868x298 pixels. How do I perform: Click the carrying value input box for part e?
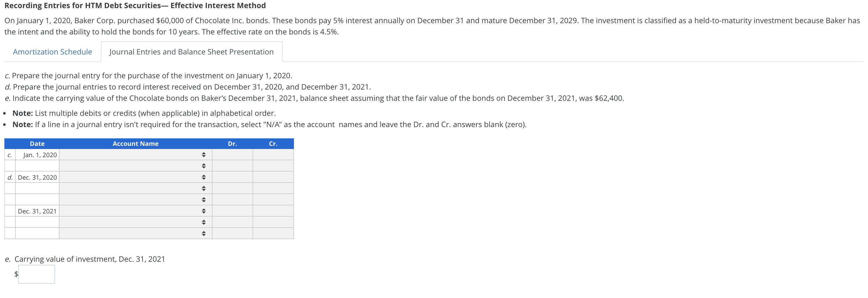[x=37, y=275]
